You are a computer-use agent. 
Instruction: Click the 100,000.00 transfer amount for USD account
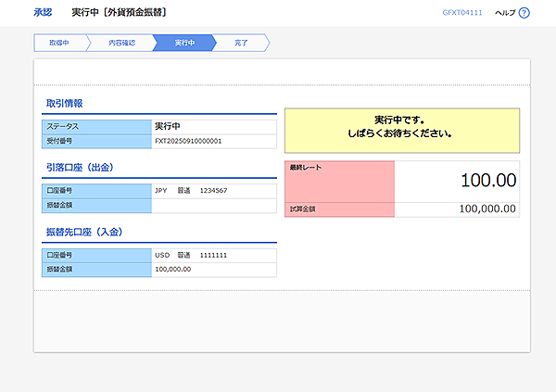(x=173, y=270)
